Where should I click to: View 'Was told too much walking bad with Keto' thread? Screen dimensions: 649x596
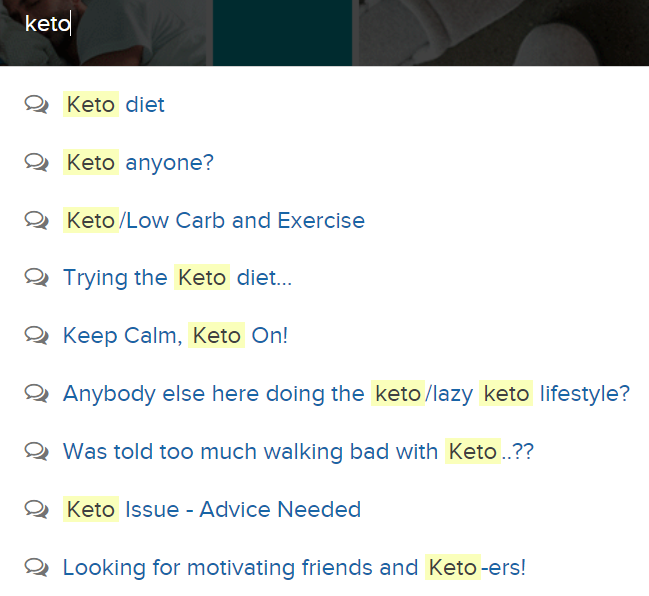pos(298,451)
